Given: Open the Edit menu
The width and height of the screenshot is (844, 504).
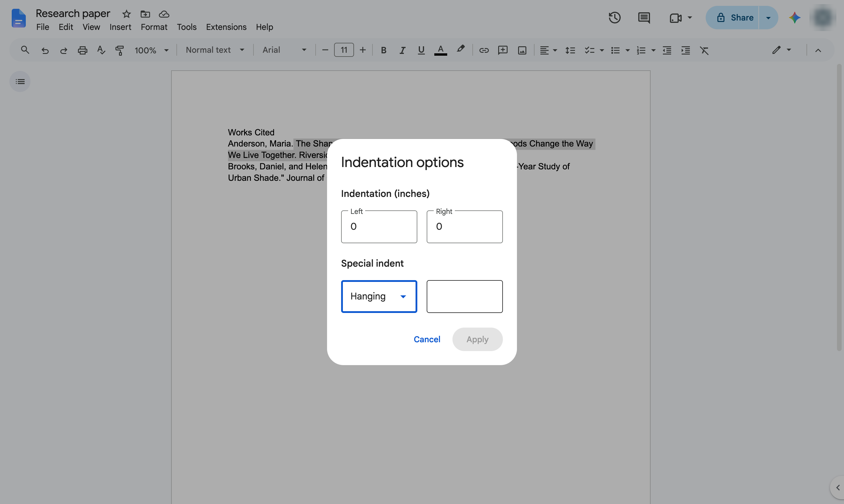Looking at the screenshot, I should [66, 27].
